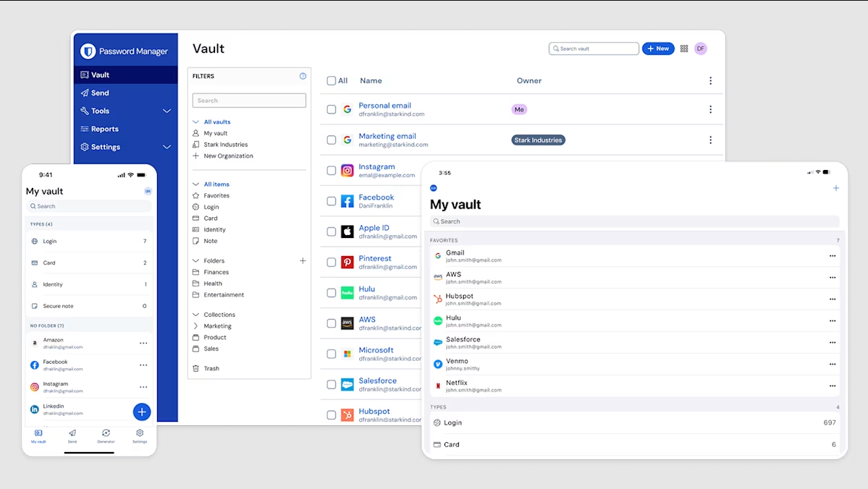Collapse the All items filter chevron

coord(195,184)
